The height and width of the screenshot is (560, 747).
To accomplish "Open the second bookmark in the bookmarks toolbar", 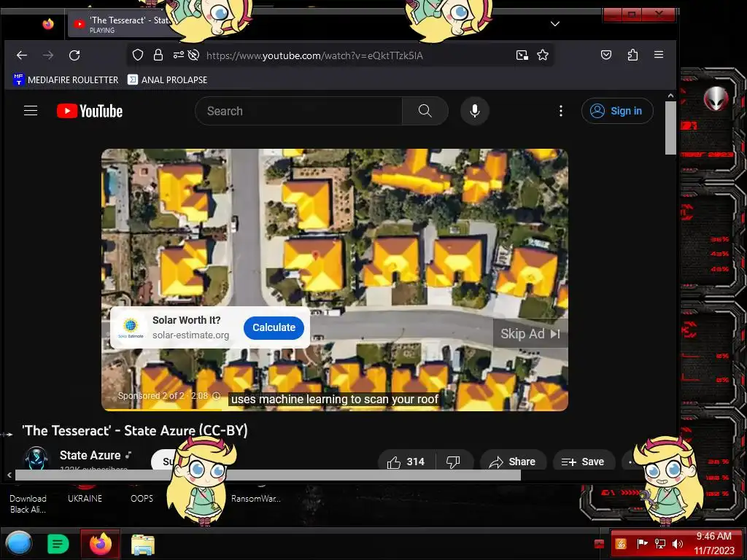I will [x=167, y=79].
